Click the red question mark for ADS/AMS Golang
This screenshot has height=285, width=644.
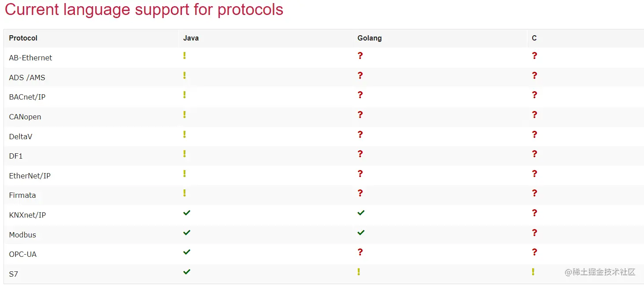360,76
